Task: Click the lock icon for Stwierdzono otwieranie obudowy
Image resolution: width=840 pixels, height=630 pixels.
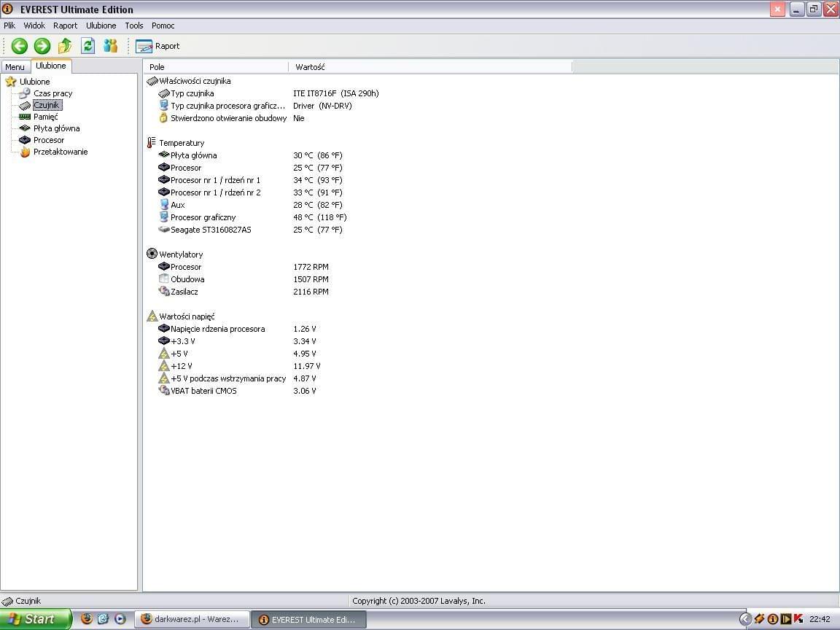Action: coord(164,118)
